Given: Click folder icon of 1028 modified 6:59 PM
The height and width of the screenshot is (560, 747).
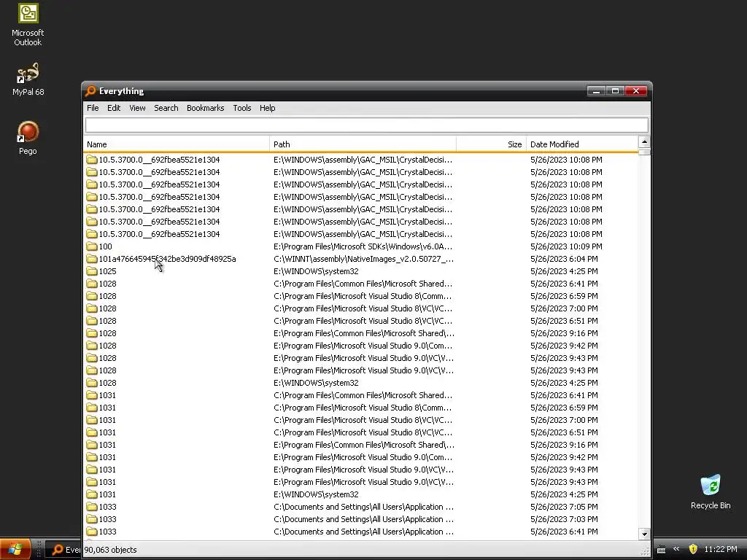Looking at the screenshot, I should 91,296.
